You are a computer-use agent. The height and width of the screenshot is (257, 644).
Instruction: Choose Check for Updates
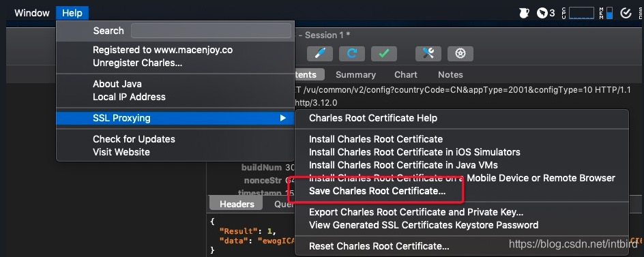coord(134,139)
